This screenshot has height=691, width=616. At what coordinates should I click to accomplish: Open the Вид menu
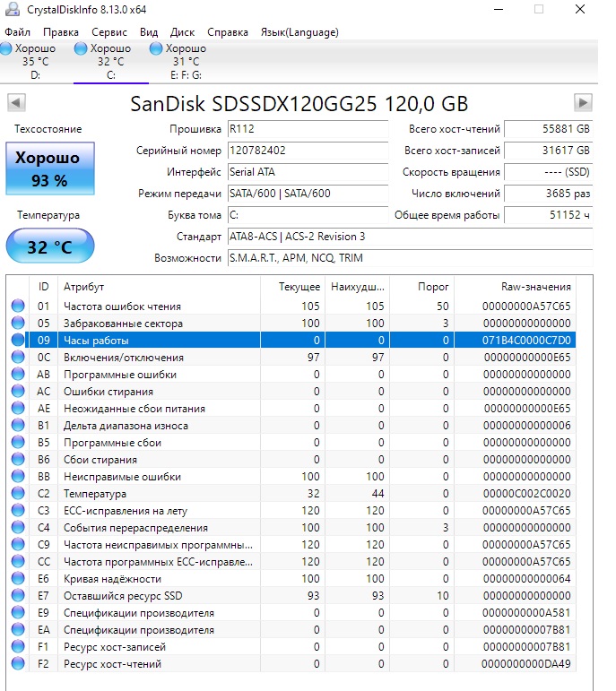click(x=149, y=32)
